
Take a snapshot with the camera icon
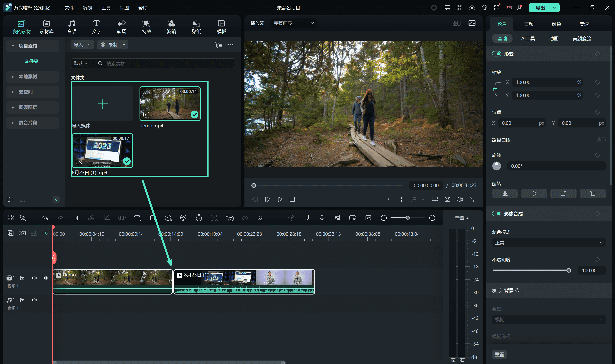(x=447, y=199)
